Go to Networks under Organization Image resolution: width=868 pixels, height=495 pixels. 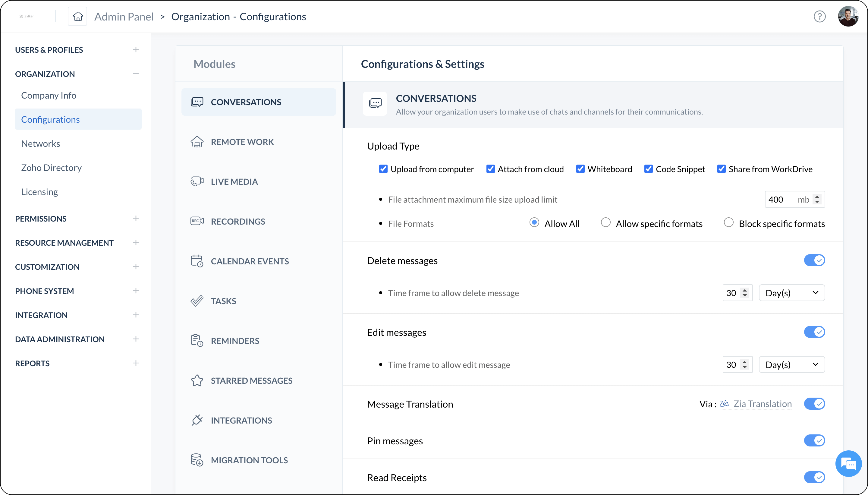pyautogui.click(x=40, y=143)
